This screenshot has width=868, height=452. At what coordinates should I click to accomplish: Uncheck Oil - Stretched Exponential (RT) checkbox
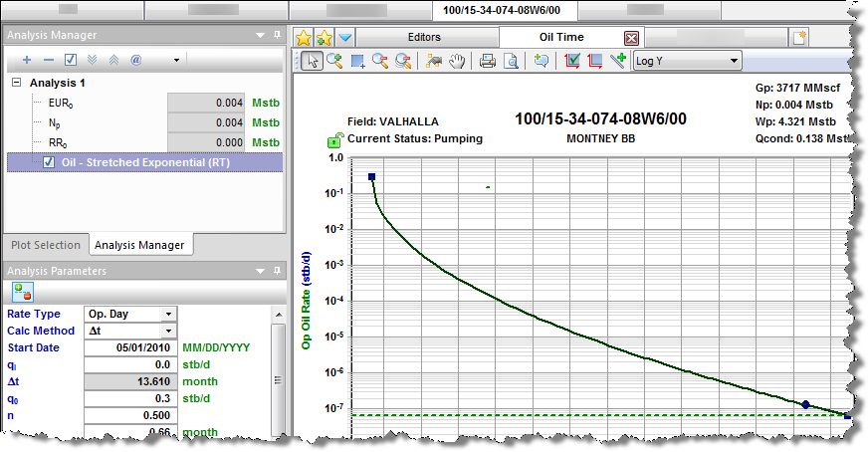coord(50,162)
